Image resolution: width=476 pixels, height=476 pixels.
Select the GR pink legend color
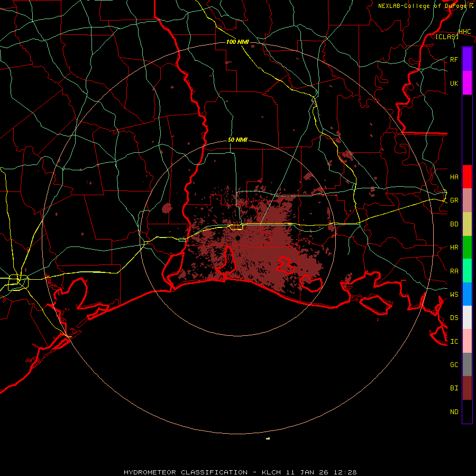pyautogui.click(x=467, y=200)
